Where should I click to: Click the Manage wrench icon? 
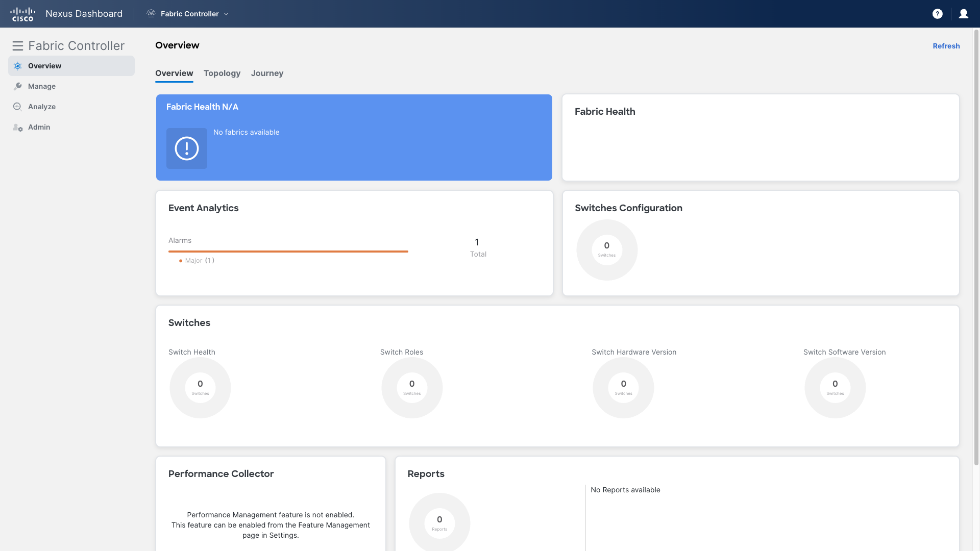tap(18, 86)
